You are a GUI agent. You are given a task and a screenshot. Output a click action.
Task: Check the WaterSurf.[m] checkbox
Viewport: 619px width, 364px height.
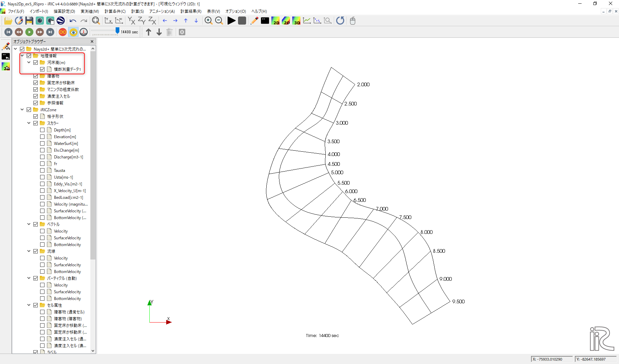[x=42, y=144]
